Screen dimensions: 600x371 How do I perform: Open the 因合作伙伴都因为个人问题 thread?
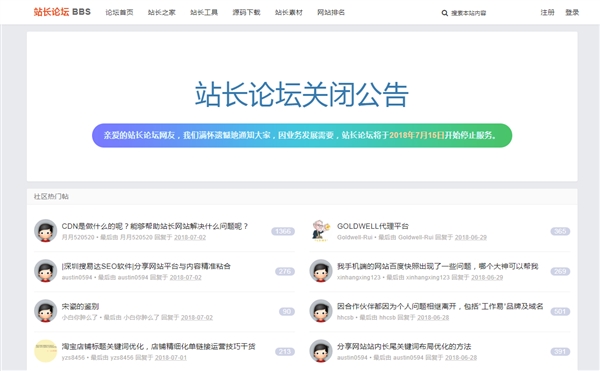point(440,306)
